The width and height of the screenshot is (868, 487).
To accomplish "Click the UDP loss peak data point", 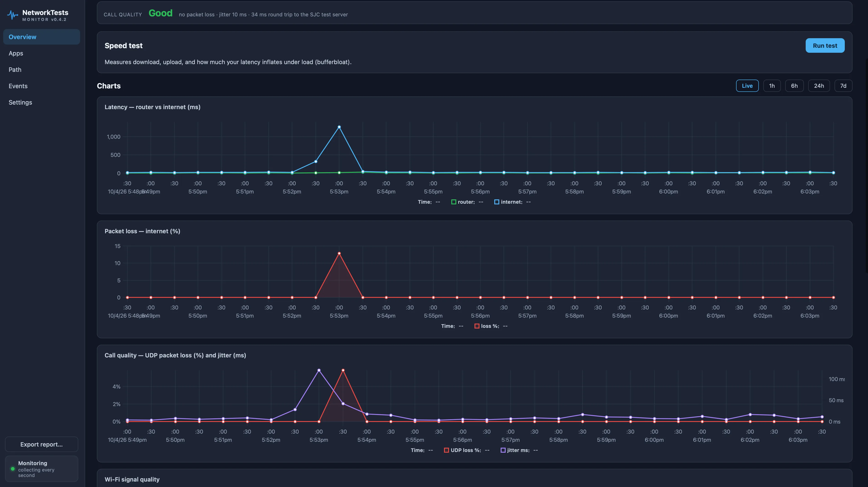I will (x=343, y=370).
